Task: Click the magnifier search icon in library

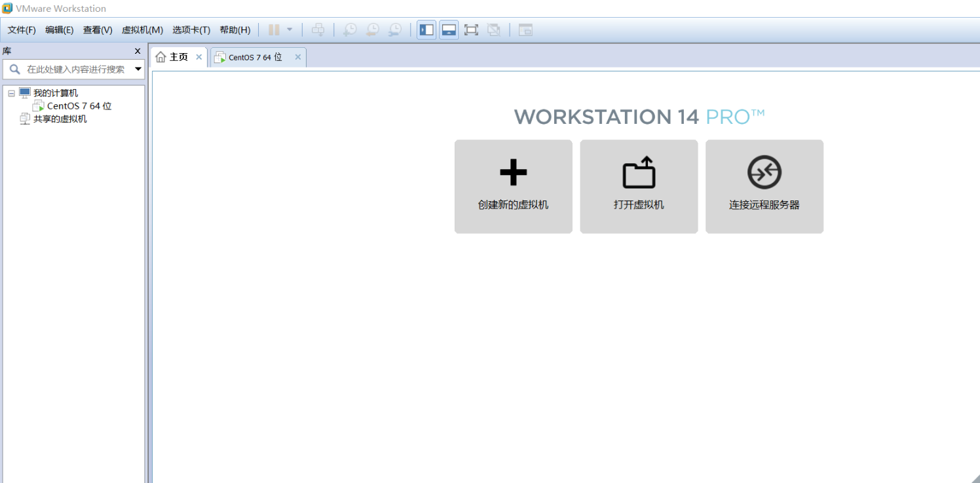Action: 14,69
